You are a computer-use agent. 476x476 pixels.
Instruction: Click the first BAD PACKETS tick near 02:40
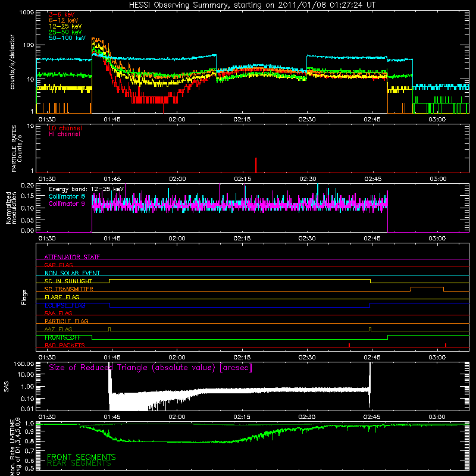tap(349, 345)
